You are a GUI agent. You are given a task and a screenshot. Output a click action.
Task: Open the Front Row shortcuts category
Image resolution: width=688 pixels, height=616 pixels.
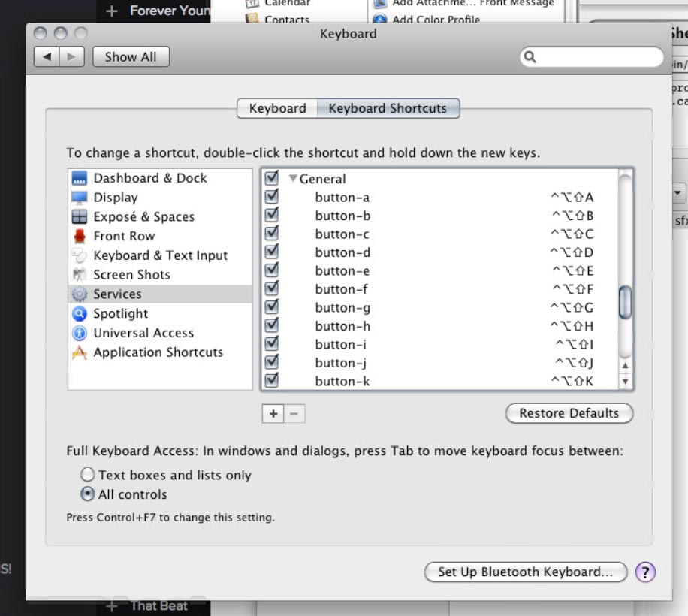click(x=80, y=236)
